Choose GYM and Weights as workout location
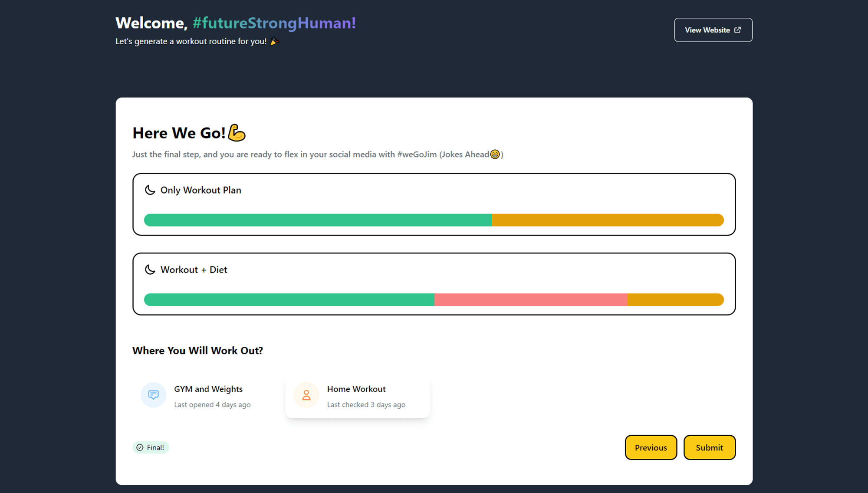The width and height of the screenshot is (868, 493). (x=204, y=397)
